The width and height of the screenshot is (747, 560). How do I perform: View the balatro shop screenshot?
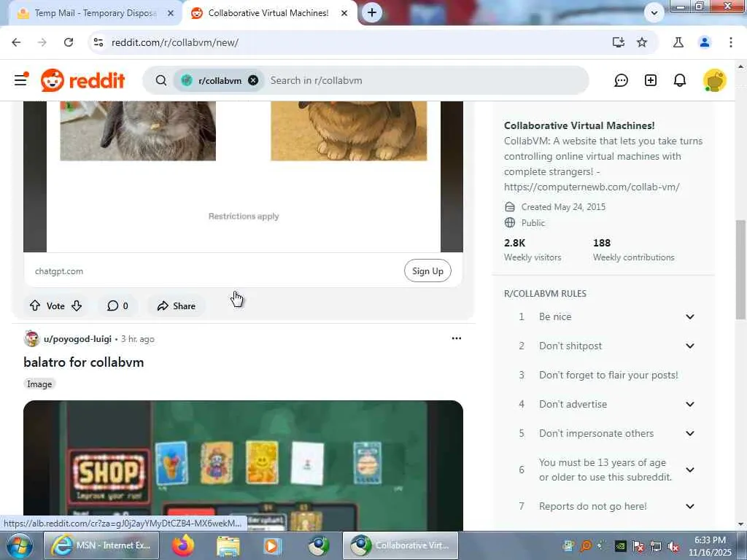point(243,466)
